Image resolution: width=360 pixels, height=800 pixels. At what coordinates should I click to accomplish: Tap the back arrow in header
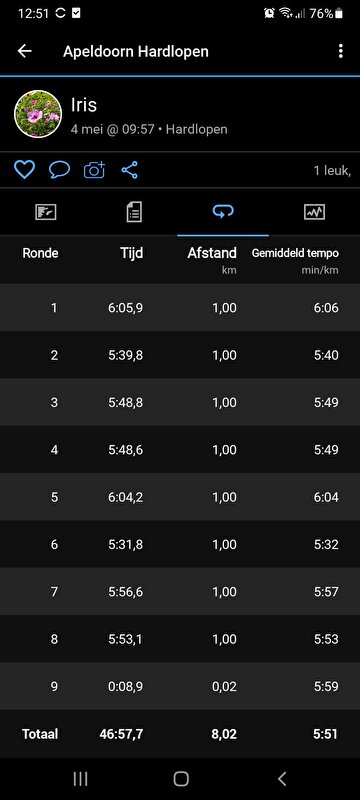[x=24, y=51]
